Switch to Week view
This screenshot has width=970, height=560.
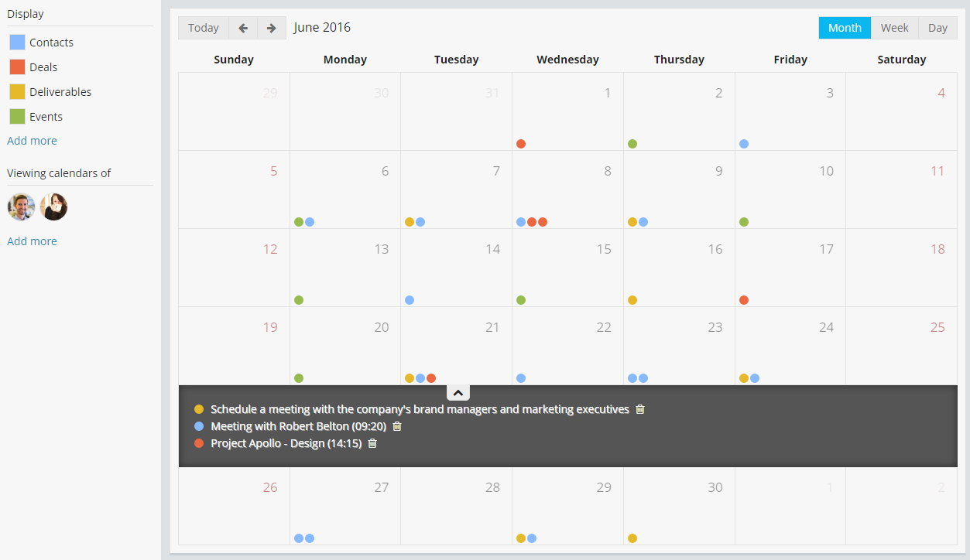894,28
